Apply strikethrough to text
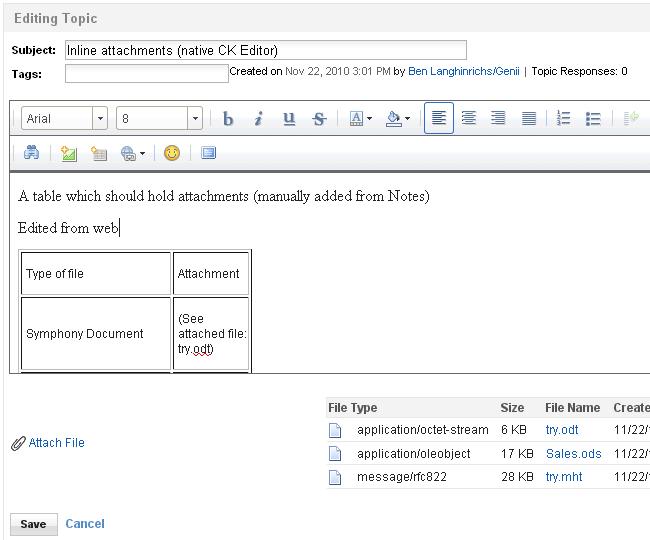650x540 pixels. click(319, 119)
